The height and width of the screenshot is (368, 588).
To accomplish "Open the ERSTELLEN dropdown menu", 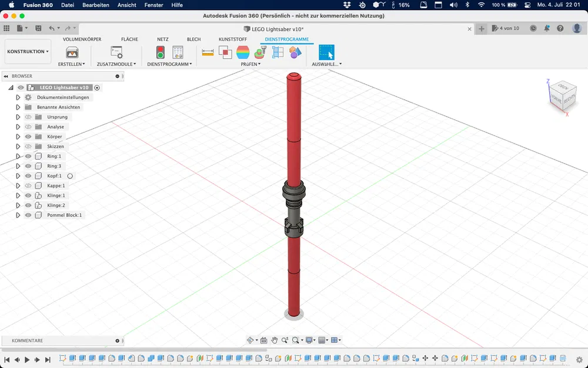I will click(x=71, y=64).
